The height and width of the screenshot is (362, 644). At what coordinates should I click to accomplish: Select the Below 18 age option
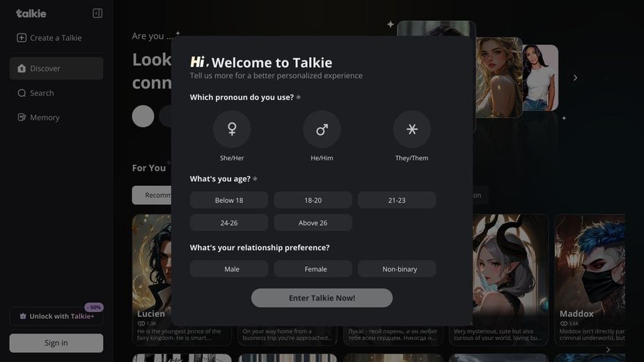point(229,200)
